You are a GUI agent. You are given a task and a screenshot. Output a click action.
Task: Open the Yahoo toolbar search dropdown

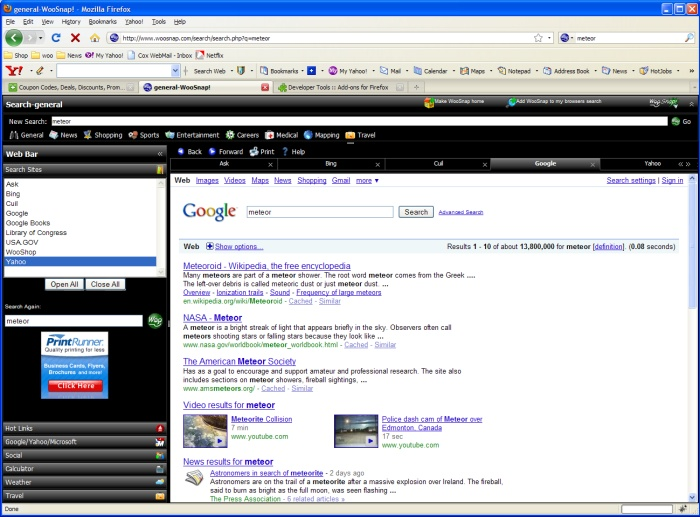175,71
